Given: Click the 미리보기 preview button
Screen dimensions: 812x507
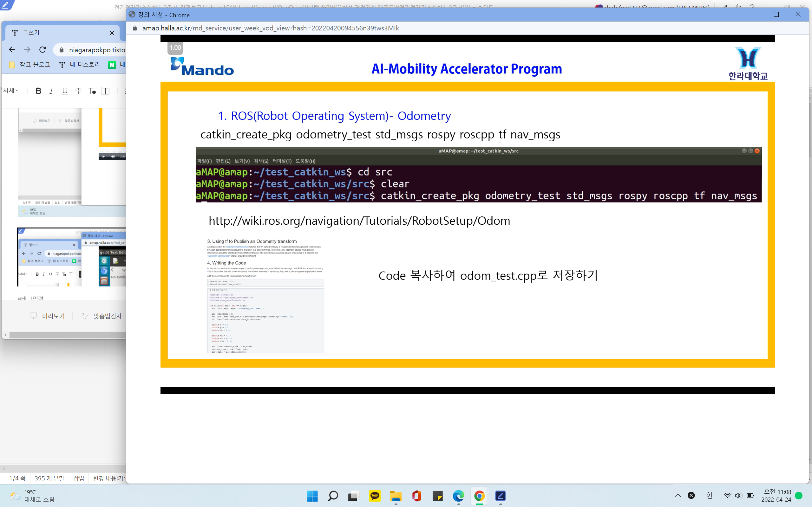Looking at the screenshot, I should point(47,316).
